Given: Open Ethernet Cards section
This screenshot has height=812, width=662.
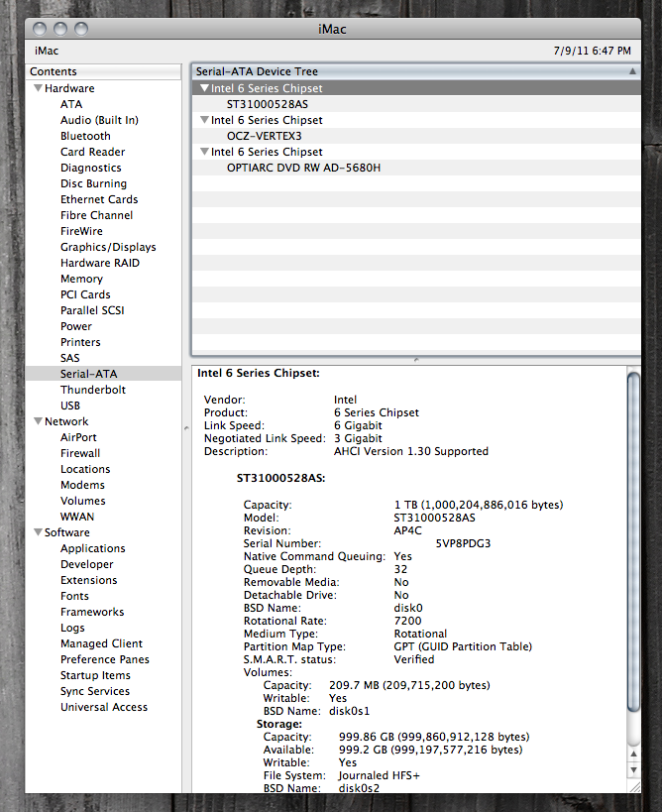Looking at the screenshot, I should point(99,199).
